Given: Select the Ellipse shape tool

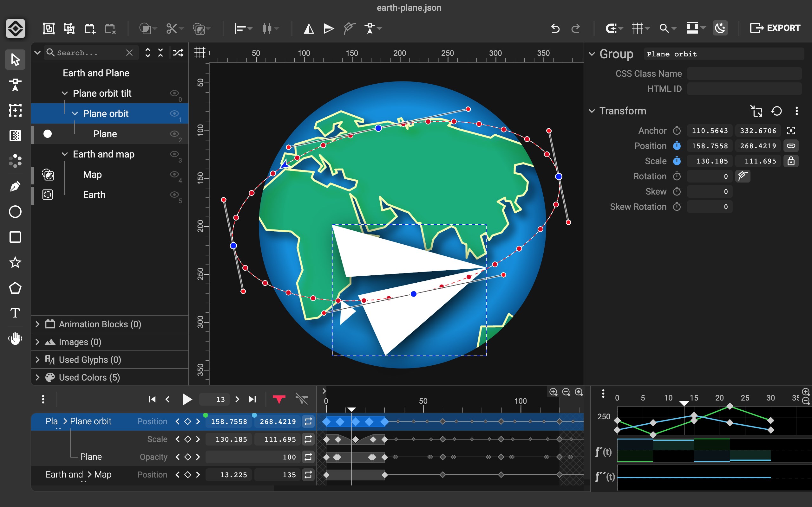Looking at the screenshot, I should click(x=15, y=212).
